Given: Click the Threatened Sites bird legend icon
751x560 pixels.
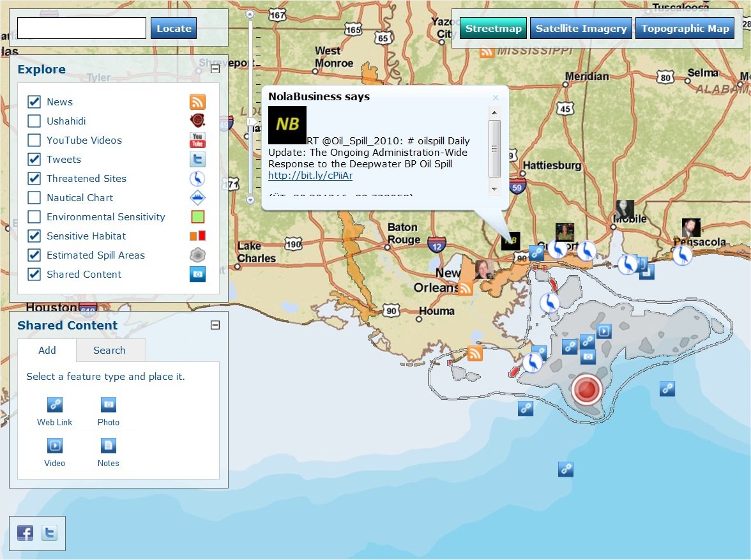Looking at the screenshot, I should click(x=197, y=178).
